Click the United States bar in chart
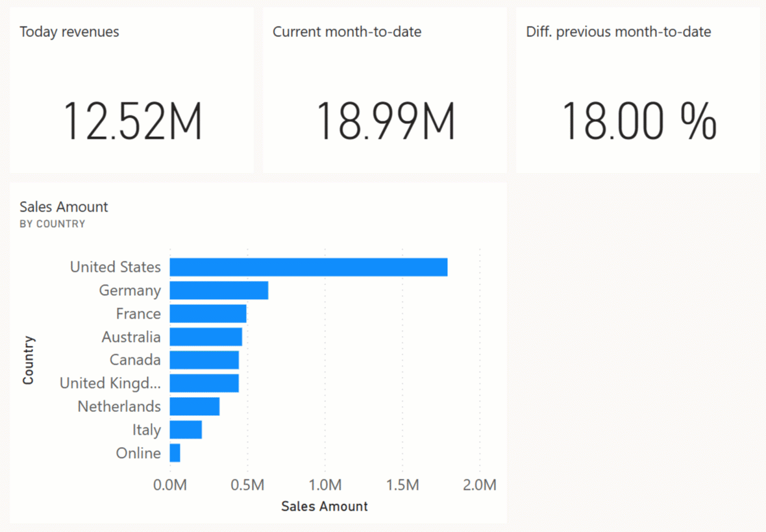 click(308, 267)
